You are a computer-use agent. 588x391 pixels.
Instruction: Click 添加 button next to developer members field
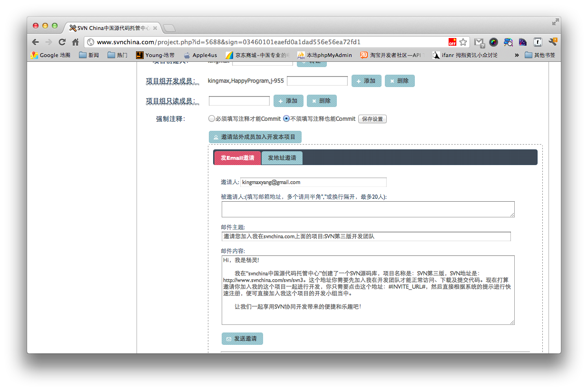[366, 81]
